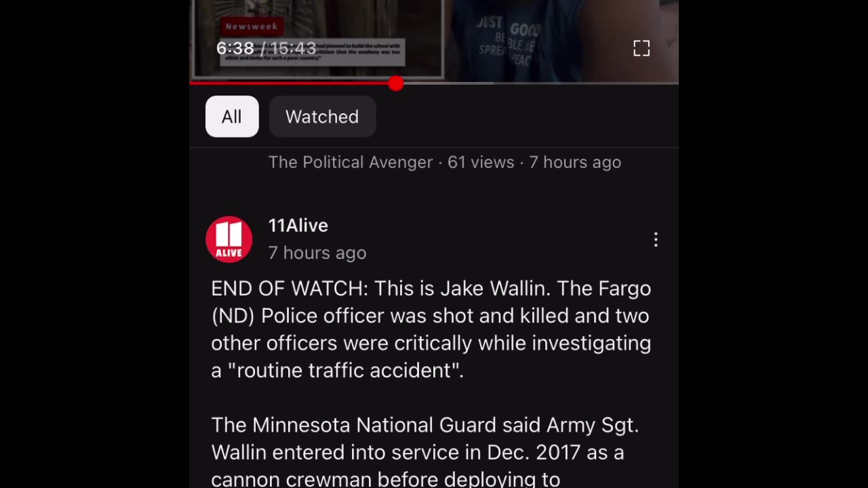
Task: Click the END OF WATCH post text
Action: (431, 329)
